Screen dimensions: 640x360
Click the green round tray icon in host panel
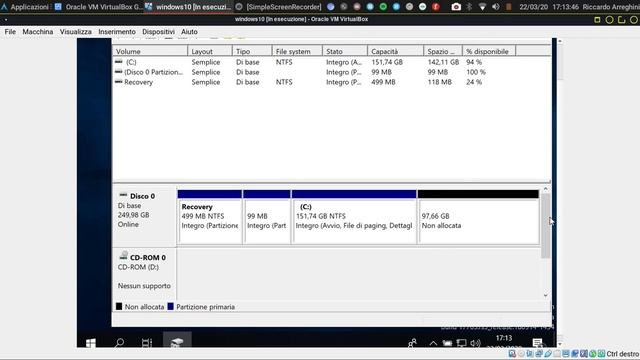383,7
